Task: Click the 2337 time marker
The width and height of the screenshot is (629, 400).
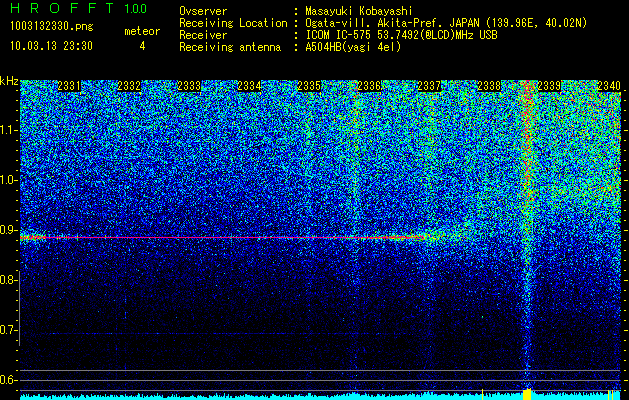Action: pos(429,86)
